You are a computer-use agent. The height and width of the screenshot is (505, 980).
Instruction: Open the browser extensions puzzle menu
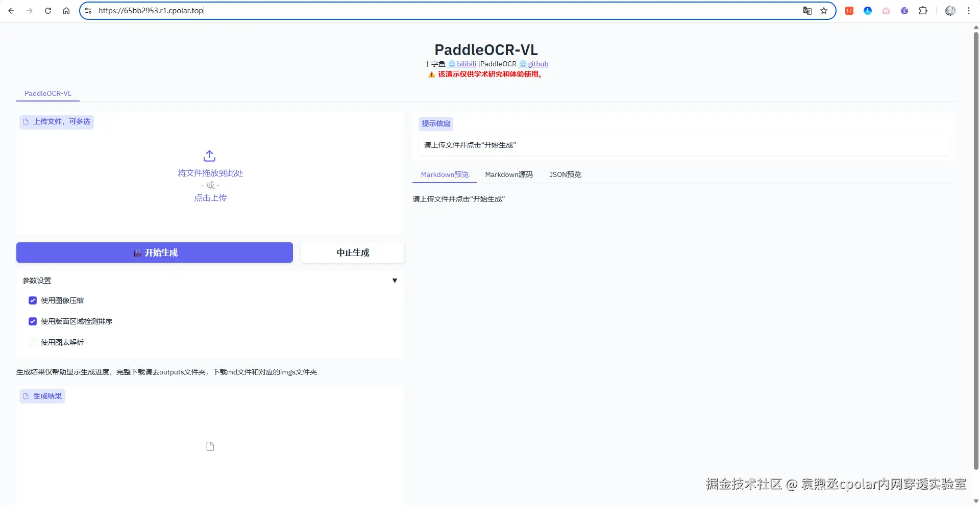pyautogui.click(x=923, y=11)
